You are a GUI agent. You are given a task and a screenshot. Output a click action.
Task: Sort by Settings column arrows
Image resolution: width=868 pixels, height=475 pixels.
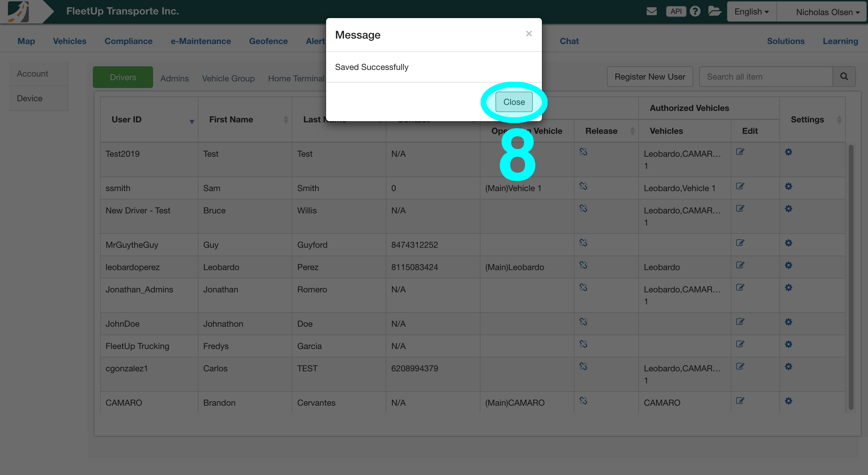coord(839,120)
